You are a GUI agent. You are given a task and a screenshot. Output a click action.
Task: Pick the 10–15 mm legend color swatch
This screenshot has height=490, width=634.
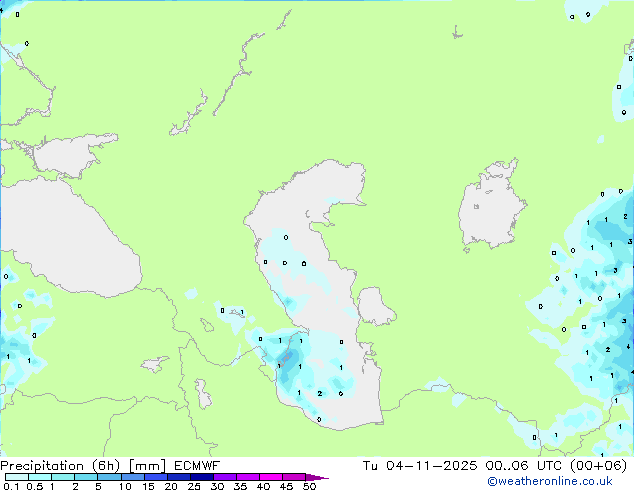pos(133,477)
